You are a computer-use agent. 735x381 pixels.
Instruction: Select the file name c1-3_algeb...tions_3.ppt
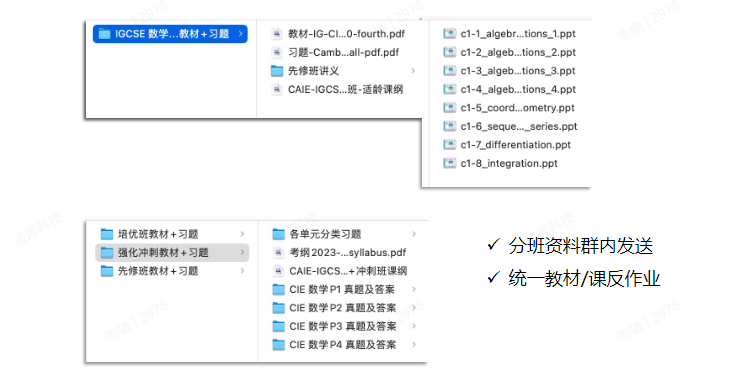518,71
